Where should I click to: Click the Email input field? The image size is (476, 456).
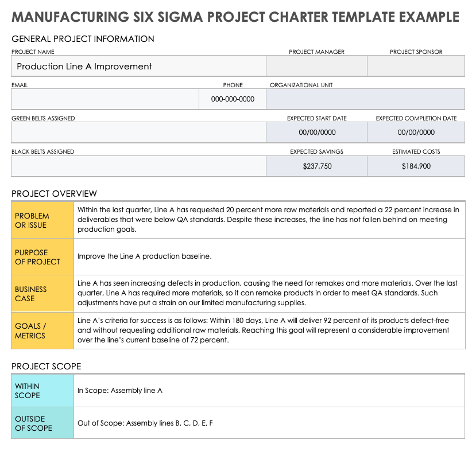tap(105, 99)
